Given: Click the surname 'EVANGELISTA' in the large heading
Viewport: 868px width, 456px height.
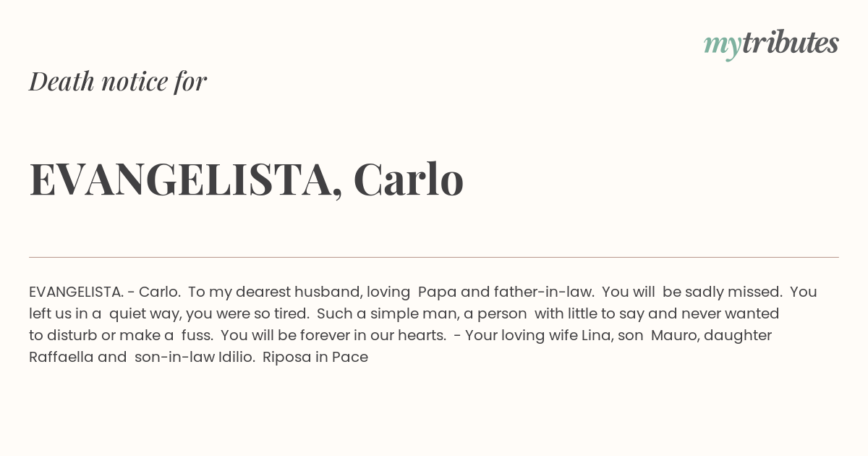Looking at the screenshot, I should tap(181, 181).
